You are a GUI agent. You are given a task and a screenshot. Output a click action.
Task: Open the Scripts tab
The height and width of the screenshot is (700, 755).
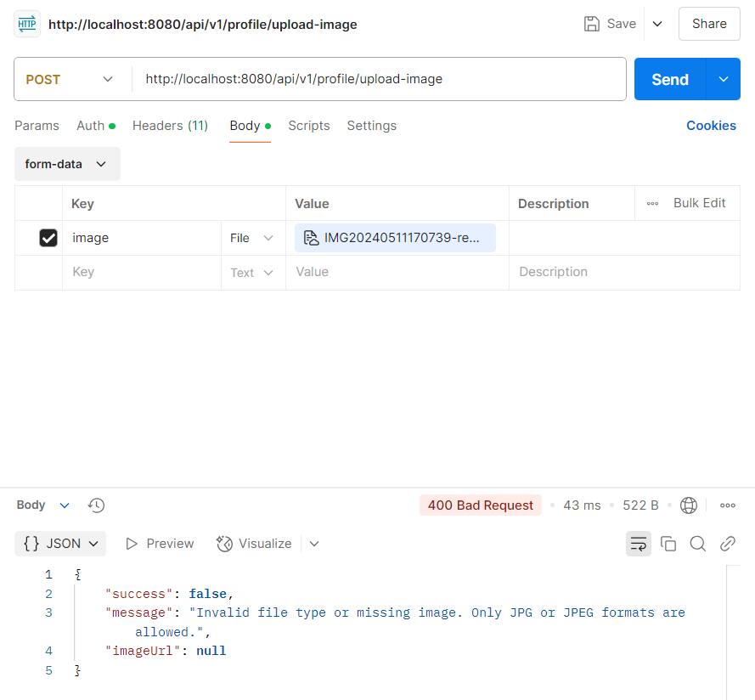tap(308, 126)
